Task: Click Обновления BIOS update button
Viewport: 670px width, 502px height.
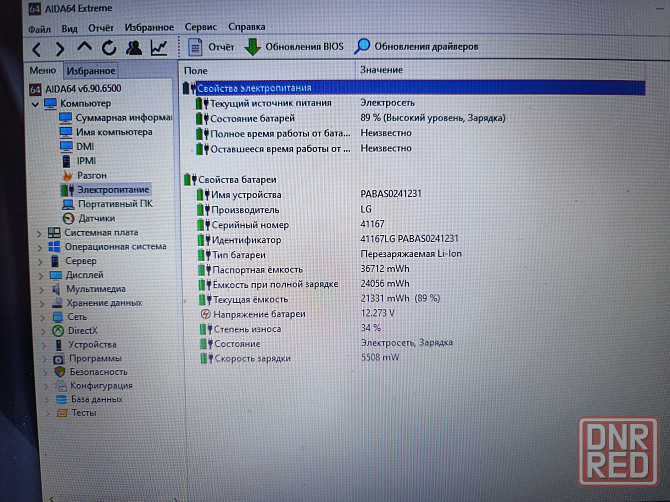Action: tap(294, 47)
